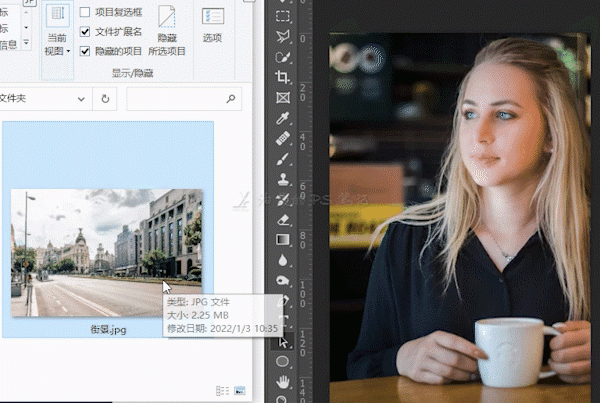Click the 街景.jpg file name
This screenshot has width=600, height=403.
point(108,329)
